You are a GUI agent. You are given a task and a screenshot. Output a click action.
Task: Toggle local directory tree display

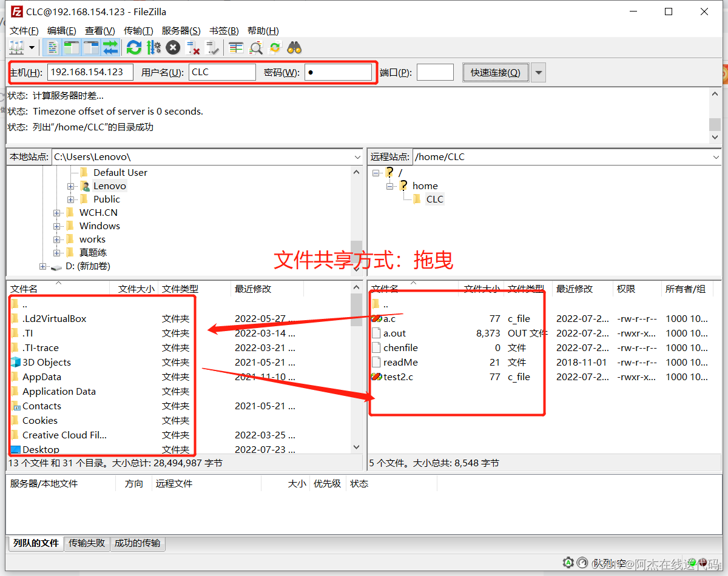point(72,47)
